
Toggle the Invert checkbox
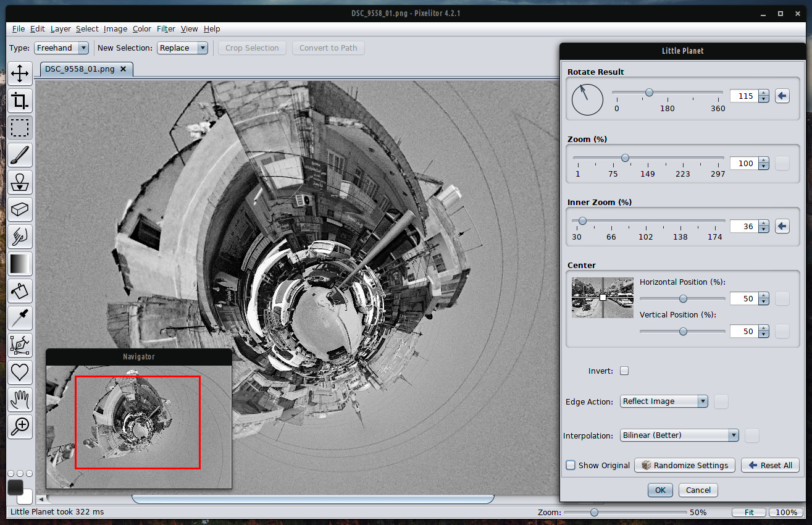click(624, 371)
